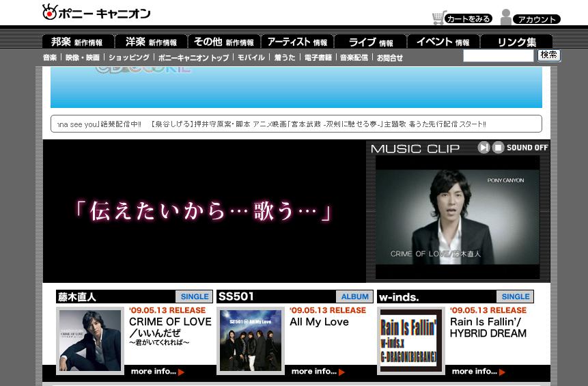The image size is (588, 386).
Task: Skip to next music clip
Action: pos(484,148)
